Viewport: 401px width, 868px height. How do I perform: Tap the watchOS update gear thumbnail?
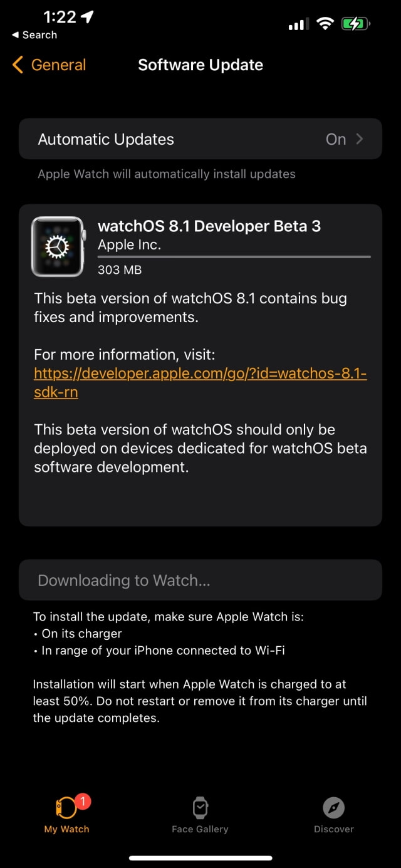[58, 247]
